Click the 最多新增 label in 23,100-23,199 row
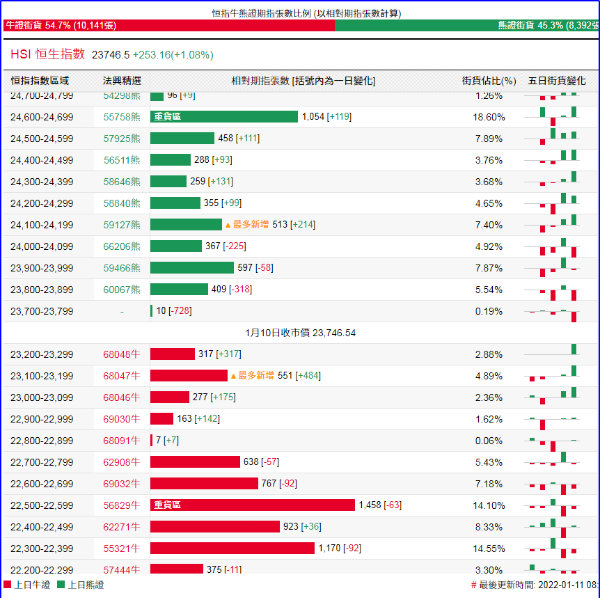The image size is (600, 598). click(252, 375)
